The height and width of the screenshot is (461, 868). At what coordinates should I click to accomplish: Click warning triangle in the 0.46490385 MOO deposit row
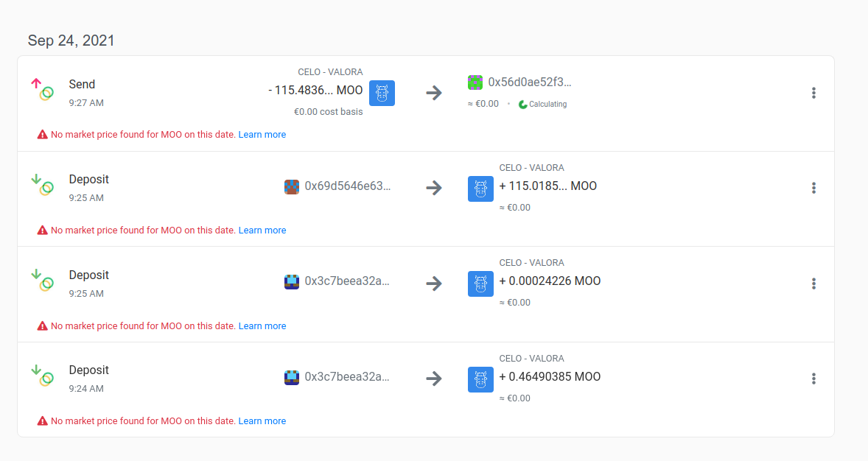pyautogui.click(x=42, y=421)
